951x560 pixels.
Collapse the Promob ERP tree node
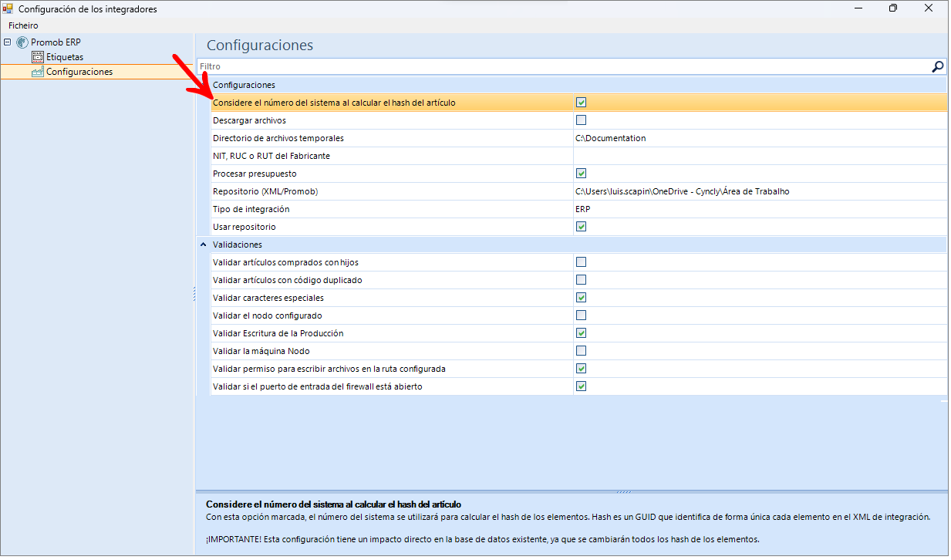(7, 42)
